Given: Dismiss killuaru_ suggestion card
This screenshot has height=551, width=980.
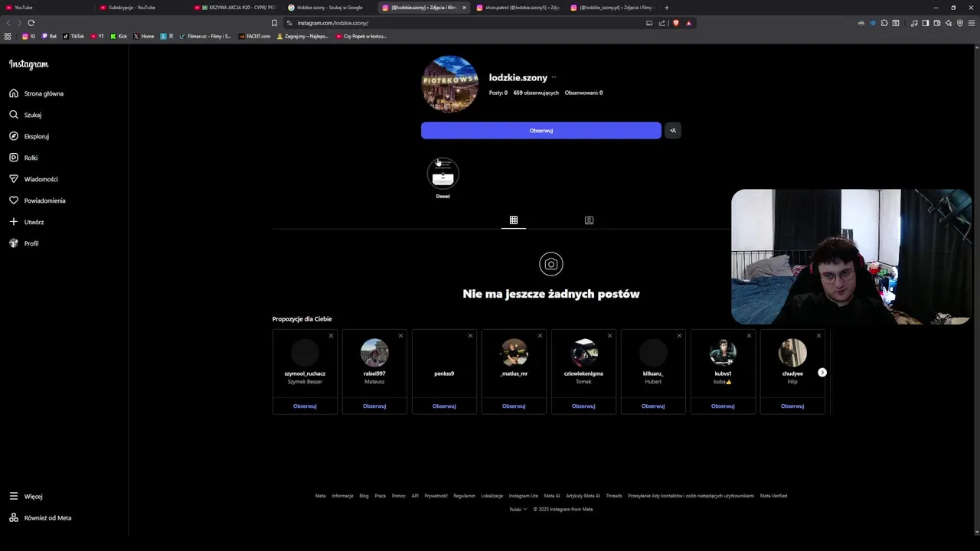Looking at the screenshot, I should click(x=679, y=335).
